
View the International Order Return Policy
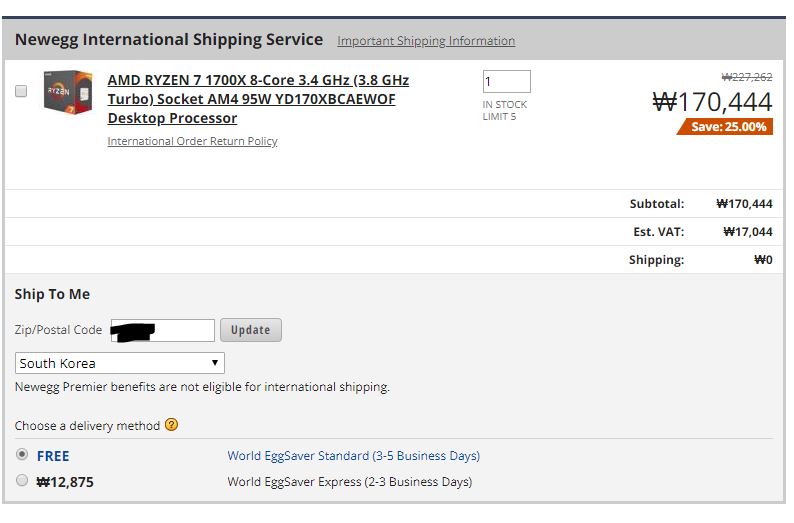(192, 141)
